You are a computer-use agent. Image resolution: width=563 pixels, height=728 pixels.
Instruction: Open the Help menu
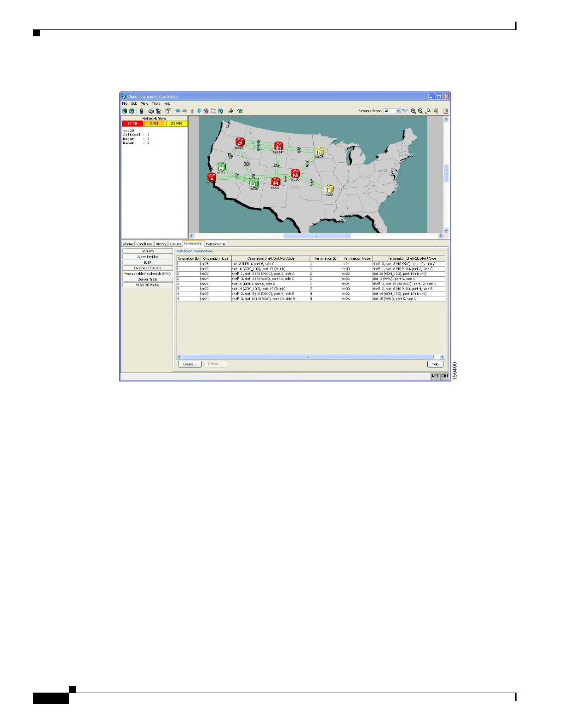167,103
